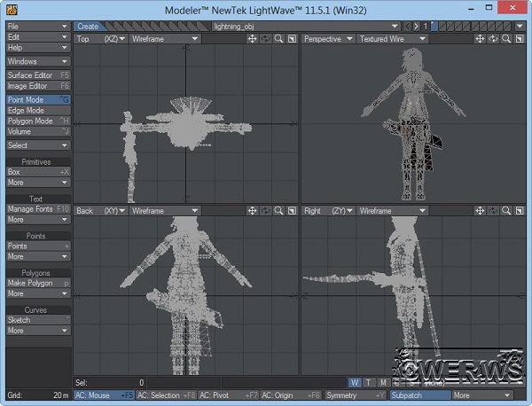
Task: Toggle the W vertex map button
Action: pos(355,383)
